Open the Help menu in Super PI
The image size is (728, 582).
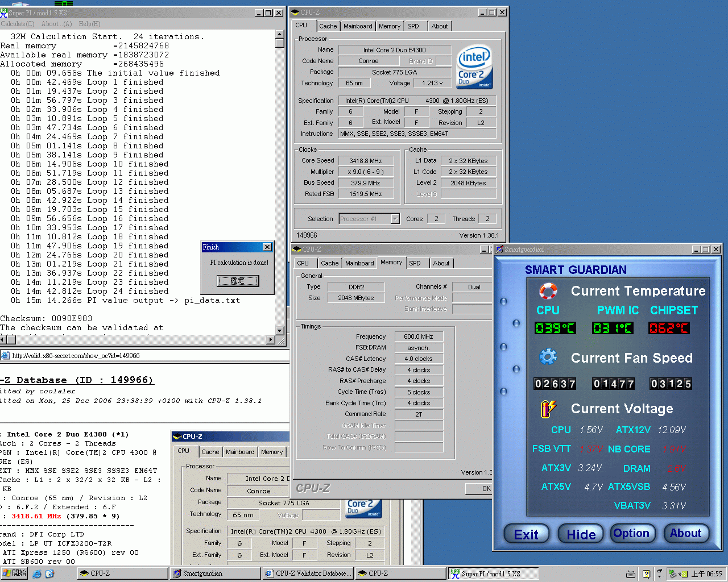pyautogui.click(x=89, y=24)
